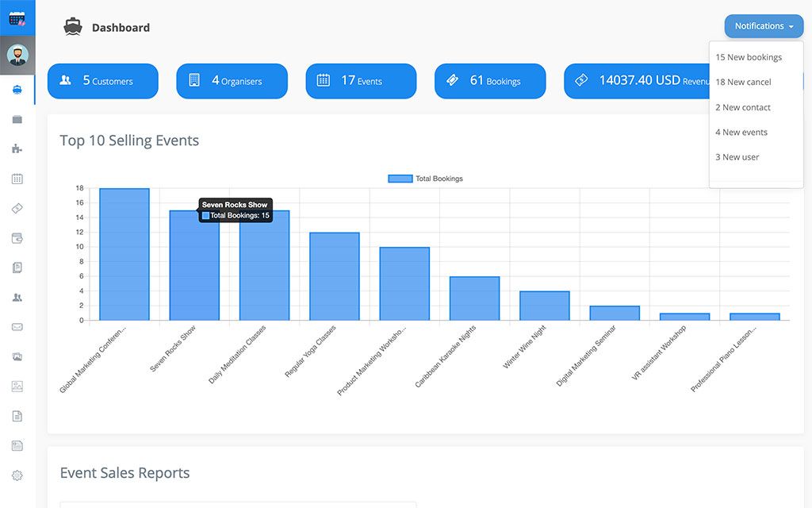Select the tag-shaped Bookings sidebar icon

pos(17,208)
